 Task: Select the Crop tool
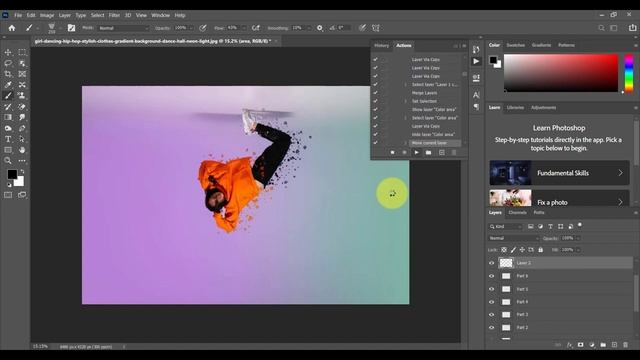[x=8, y=74]
